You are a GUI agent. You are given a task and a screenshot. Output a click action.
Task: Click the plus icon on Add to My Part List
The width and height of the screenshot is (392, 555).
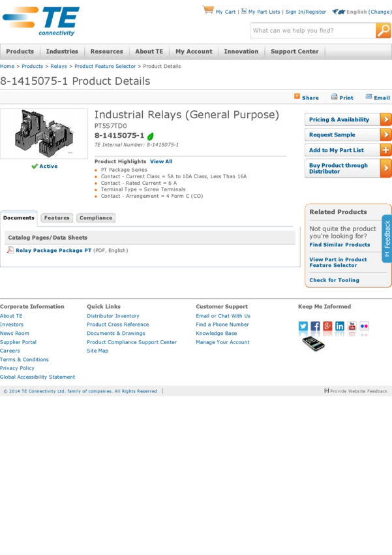point(385,150)
